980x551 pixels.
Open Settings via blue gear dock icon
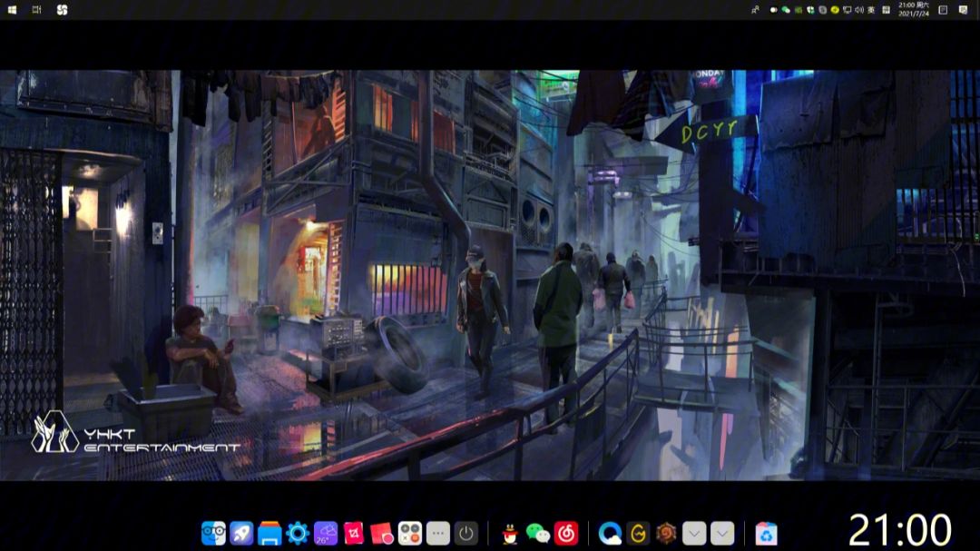click(298, 534)
